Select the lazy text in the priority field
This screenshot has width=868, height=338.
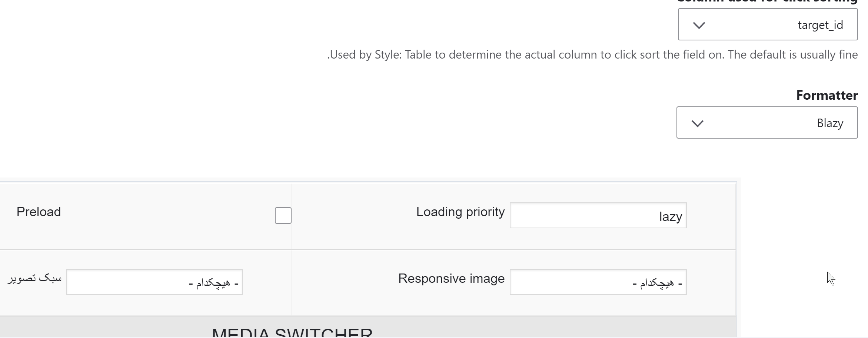pyautogui.click(x=671, y=216)
